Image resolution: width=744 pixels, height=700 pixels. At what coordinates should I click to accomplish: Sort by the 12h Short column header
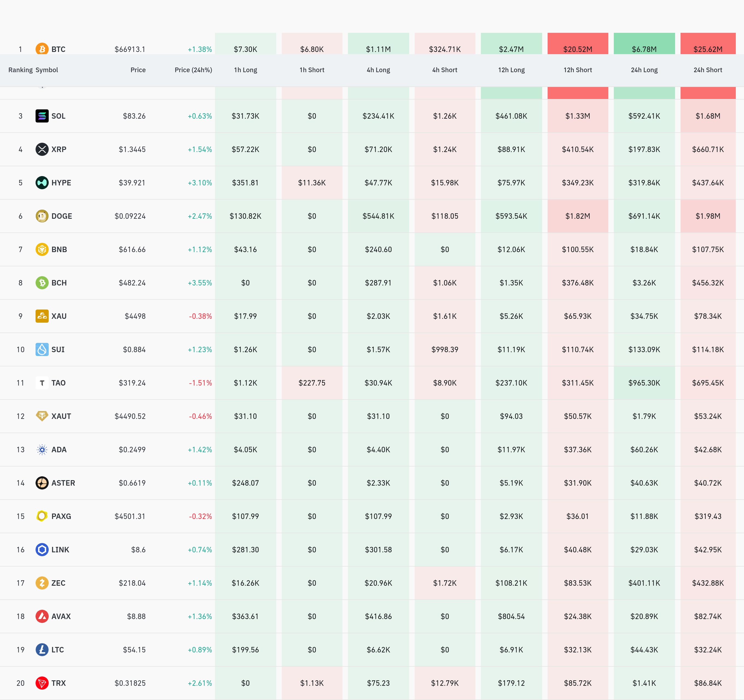pyautogui.click(x=577, y=70)
